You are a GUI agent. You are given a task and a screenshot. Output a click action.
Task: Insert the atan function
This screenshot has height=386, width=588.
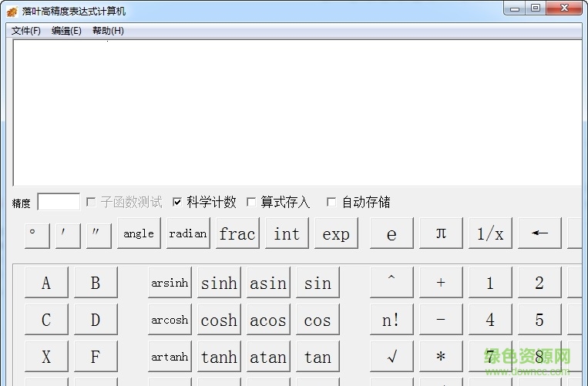[268, 356]
